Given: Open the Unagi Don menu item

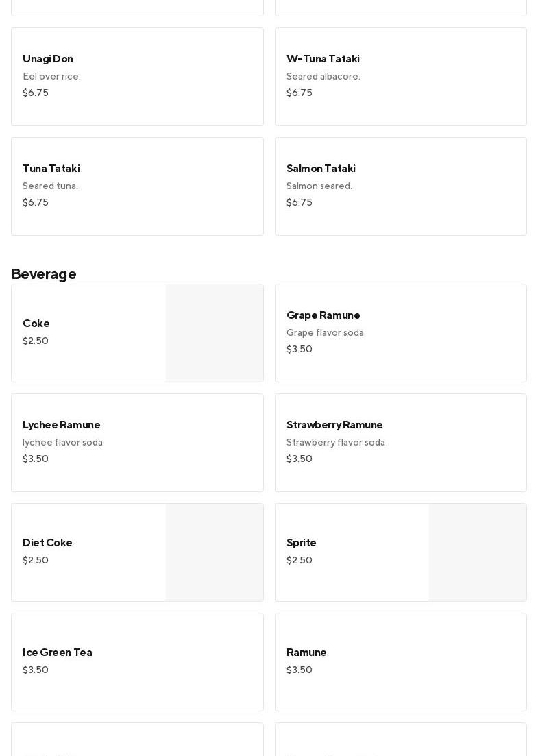Looking at the screenshot, I should click(137, 77).
